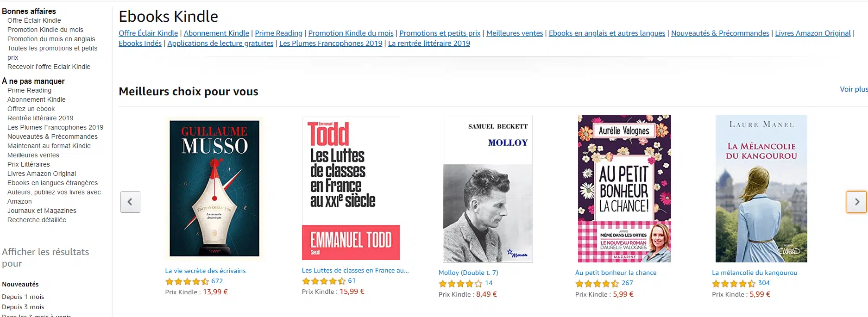The height and width of the screenshot is (317, 868).
Task: Open Emmanuel Todd book cover
Action: point(351,188)
